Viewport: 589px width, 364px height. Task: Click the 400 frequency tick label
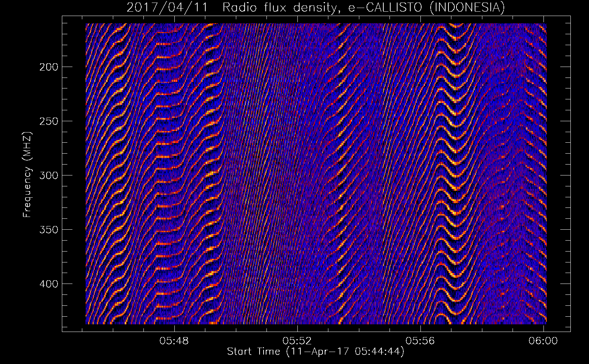[48, 284]
